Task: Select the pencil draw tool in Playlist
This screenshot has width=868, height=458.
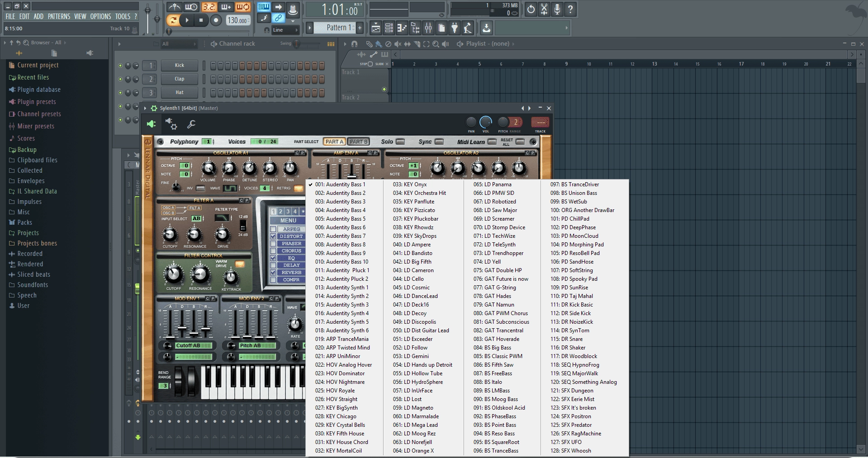Action: pos(370,44)
